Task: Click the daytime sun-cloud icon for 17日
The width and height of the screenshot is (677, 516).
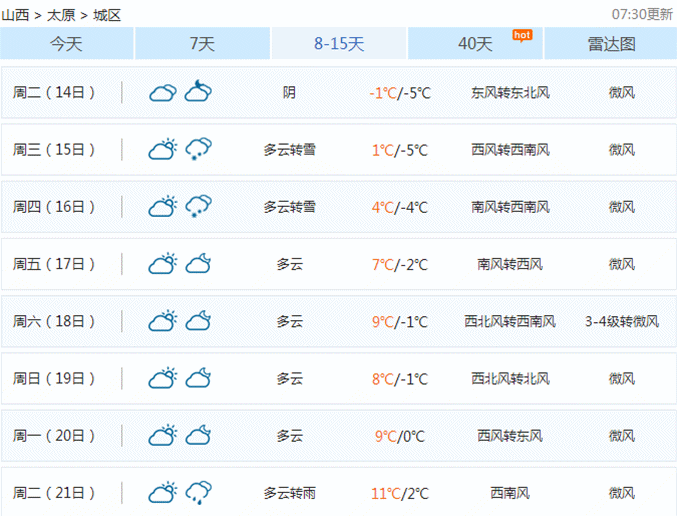Action: (163, 263)
